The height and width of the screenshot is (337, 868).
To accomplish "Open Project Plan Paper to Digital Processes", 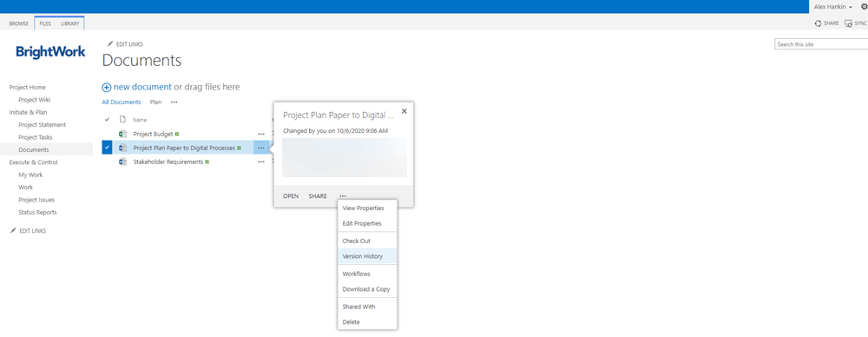I will tap(184, 148).
